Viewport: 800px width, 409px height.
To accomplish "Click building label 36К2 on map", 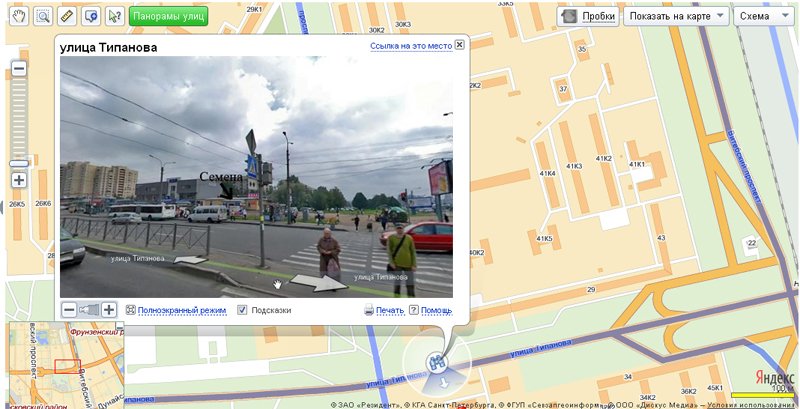I will [689, 391].
